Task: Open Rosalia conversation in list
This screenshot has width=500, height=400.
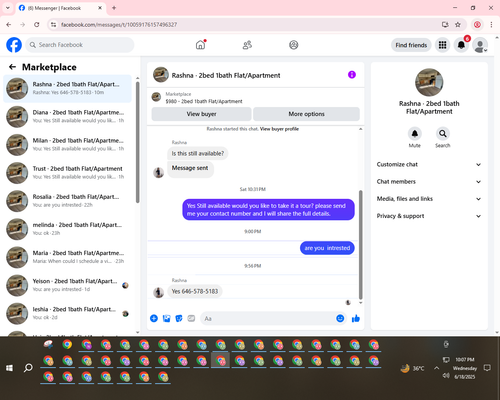Action: [x=67, y=201]
